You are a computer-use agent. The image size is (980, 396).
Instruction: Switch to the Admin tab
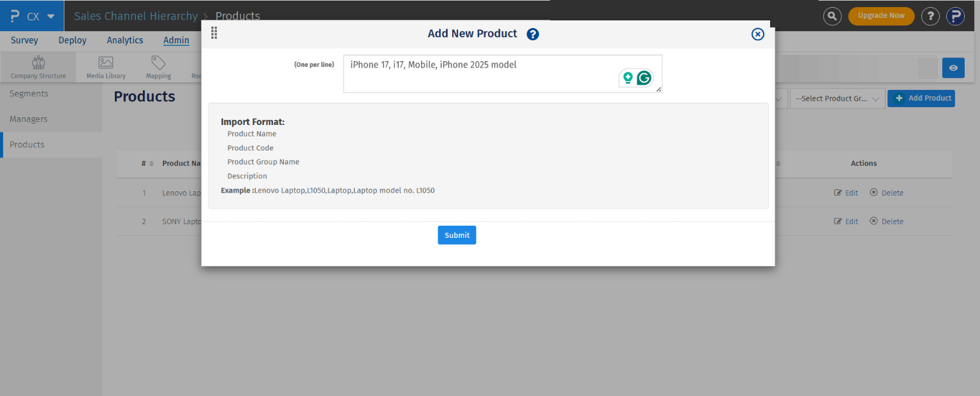176,40
